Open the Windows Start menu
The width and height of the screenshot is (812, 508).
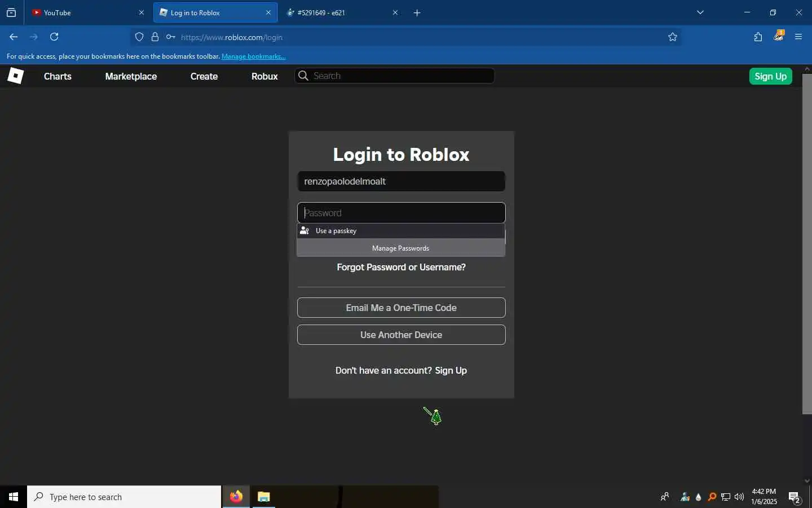14,497
